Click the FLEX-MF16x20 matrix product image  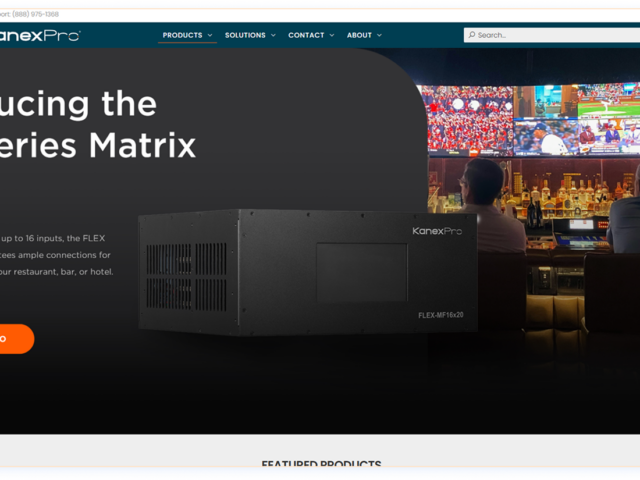pyautogui.click(x=308, y=272)
